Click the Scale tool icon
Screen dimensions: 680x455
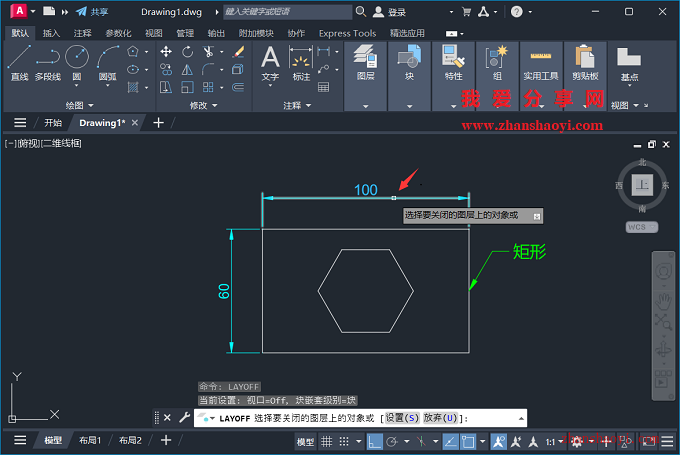[187, 87]
